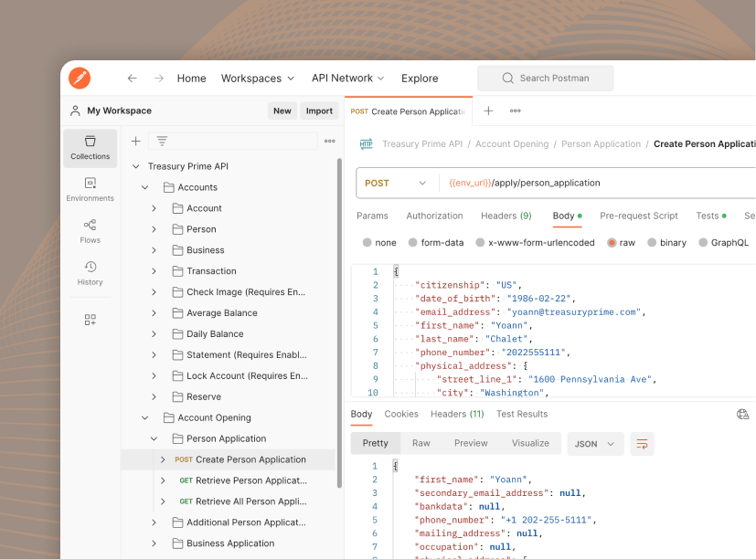Collapse the Accounts folder

(144, 186)
